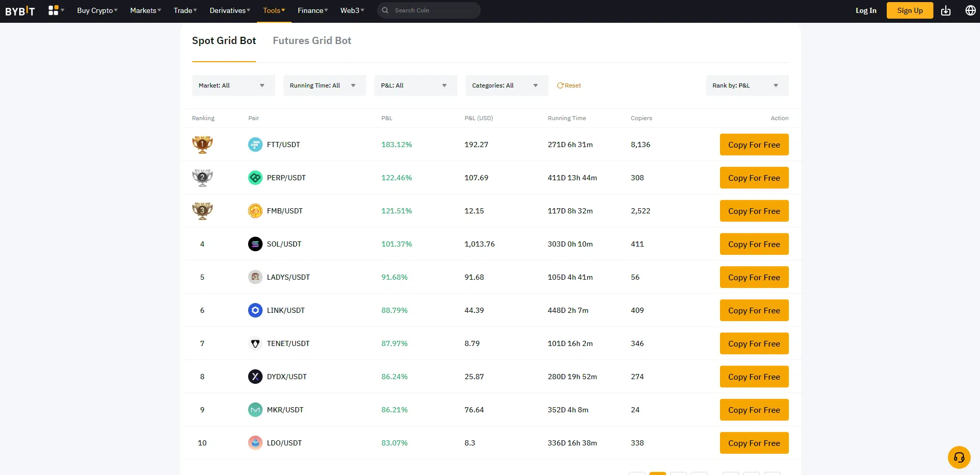
Task: Click the FTT coin icon
Action: point(255,145)
